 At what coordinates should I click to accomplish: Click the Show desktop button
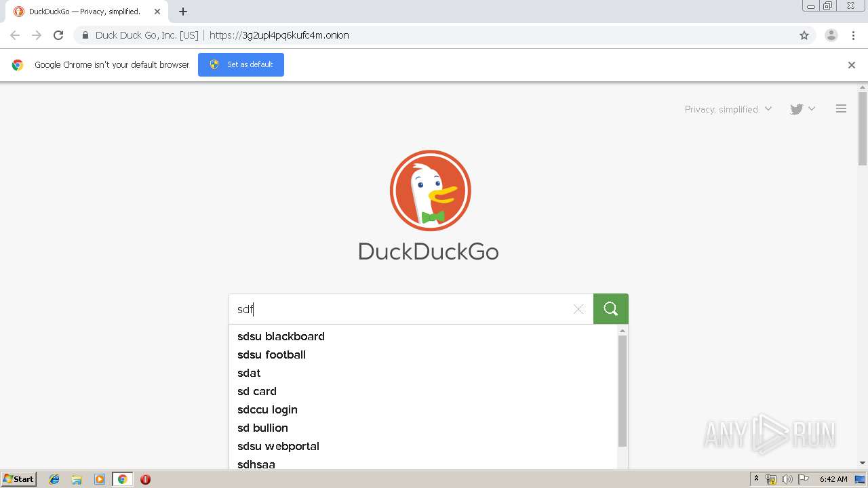click(x=860, y=479)
